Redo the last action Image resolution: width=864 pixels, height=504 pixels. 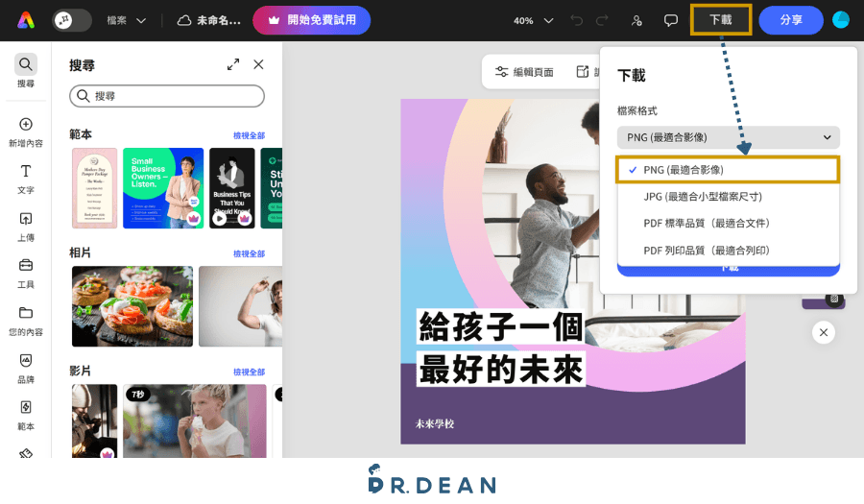pos(602,20)
